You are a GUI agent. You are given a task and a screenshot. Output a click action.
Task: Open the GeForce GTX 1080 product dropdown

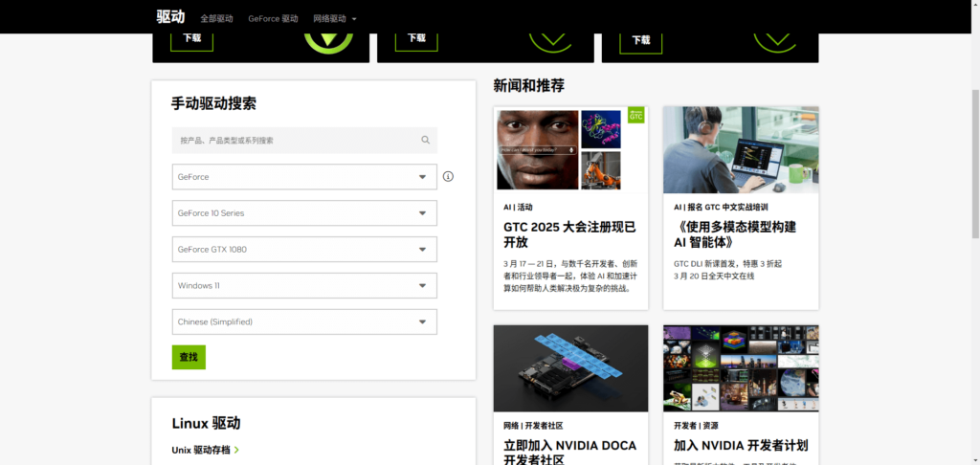click(304, 250)
